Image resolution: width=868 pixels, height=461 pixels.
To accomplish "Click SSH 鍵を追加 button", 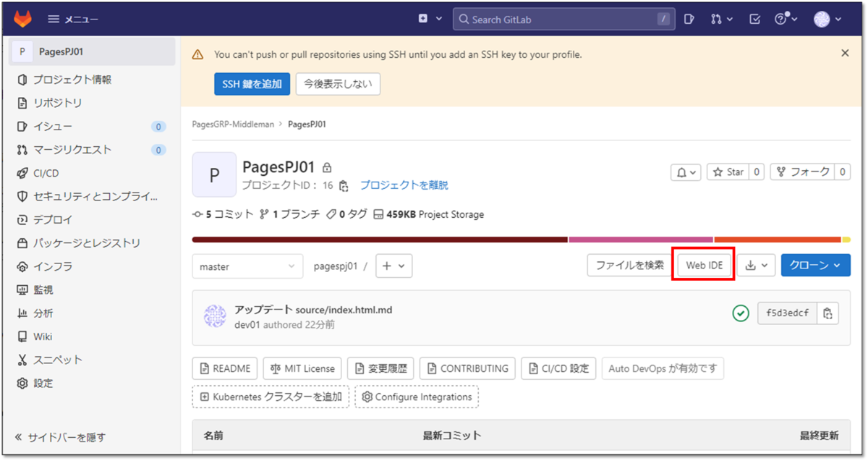I will [252, 84].
